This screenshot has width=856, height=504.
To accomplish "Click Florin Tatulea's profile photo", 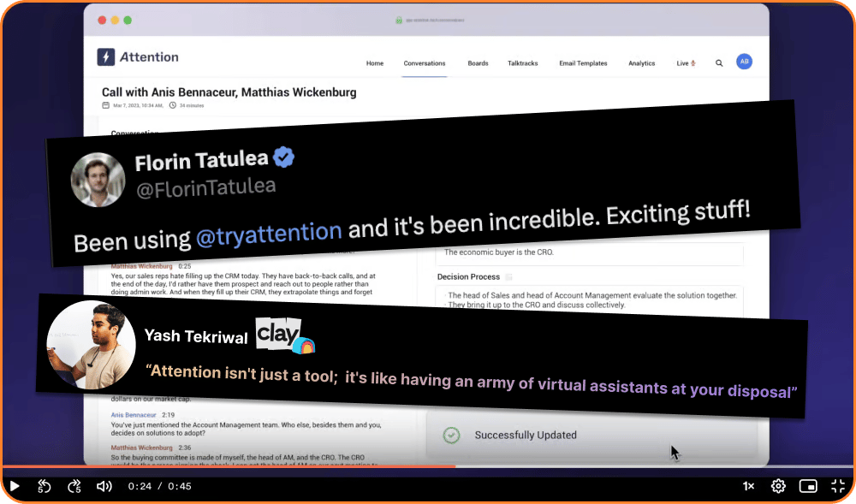I will click(98, 180).
